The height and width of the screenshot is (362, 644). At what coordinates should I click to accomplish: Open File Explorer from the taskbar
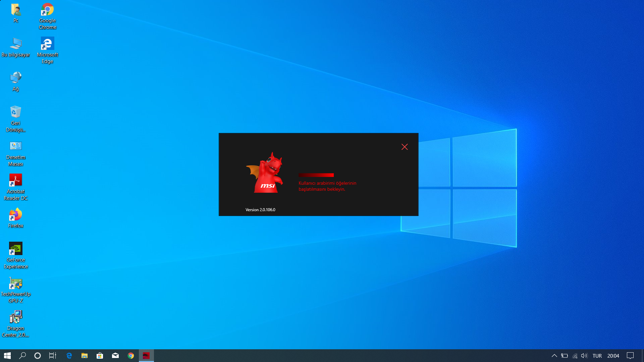pos(85,356)
